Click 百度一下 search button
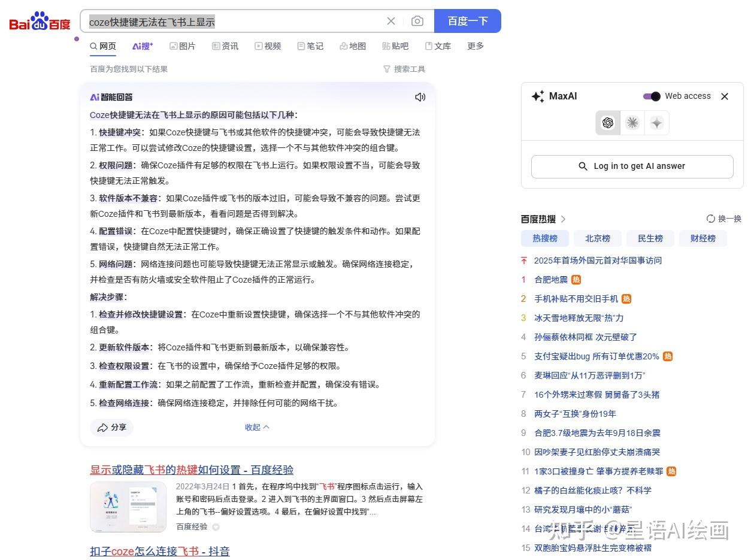The height and width of the screenshot is (560, 748). tap(468, 21)
